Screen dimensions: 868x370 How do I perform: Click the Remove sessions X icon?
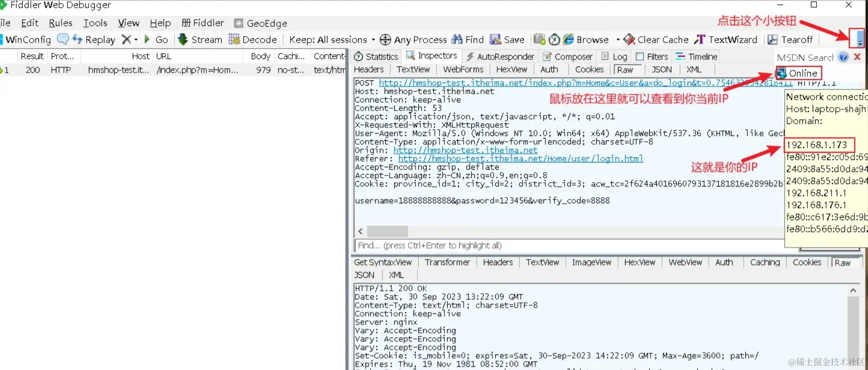(126, 39)
